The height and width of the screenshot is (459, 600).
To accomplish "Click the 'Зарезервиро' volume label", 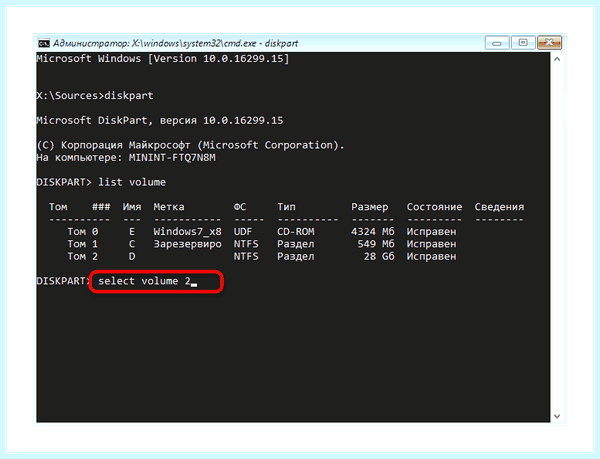I will pyautogui.click(x=188, y=244).
